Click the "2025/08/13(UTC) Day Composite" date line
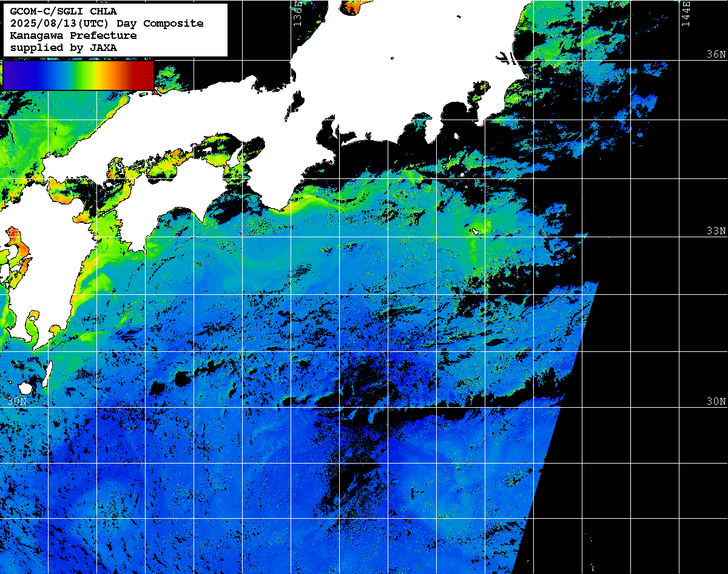The height and width of the screenshot is (574, 728). (x=107, y=23)
